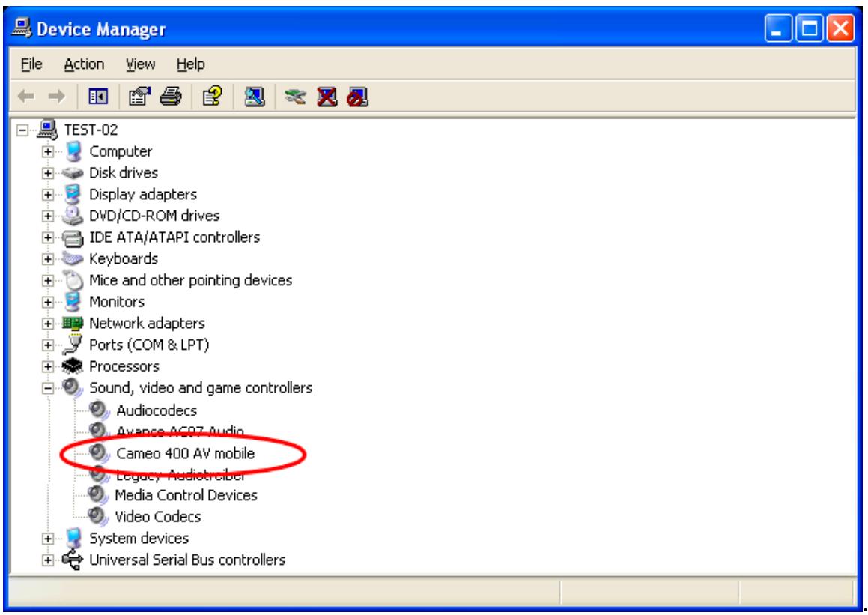Close the Device Manager window

(840, 28)
